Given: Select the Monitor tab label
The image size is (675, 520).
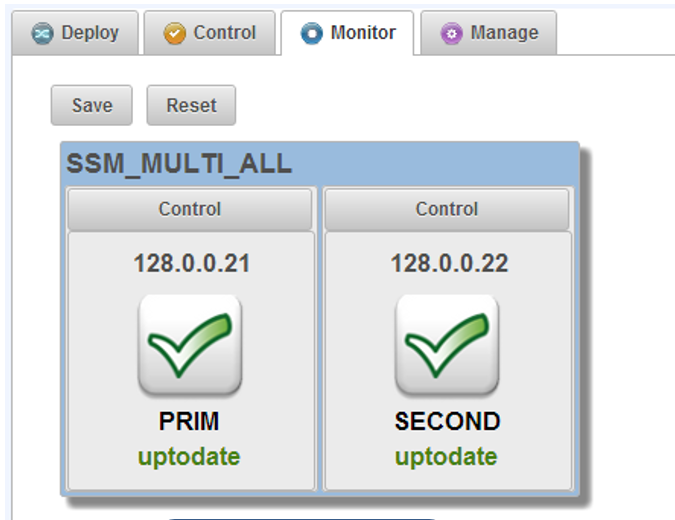Looking at the screenshot, I should tap(362, 33).
